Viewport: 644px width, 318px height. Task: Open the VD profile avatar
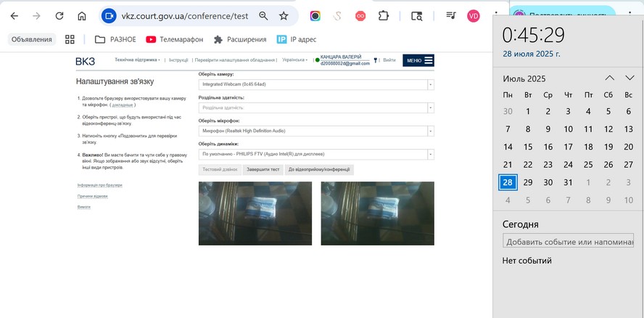click(x=473, y=16)
